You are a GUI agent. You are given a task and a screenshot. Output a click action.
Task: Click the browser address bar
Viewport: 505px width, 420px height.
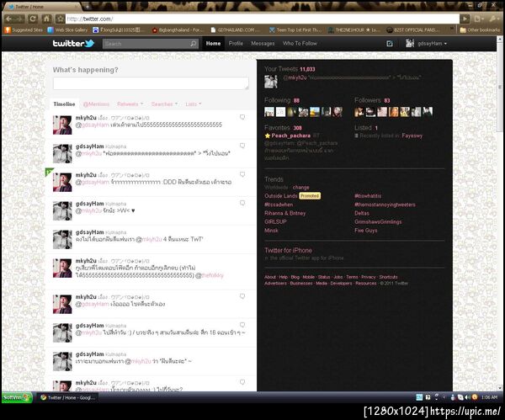(x=263, y=19)
